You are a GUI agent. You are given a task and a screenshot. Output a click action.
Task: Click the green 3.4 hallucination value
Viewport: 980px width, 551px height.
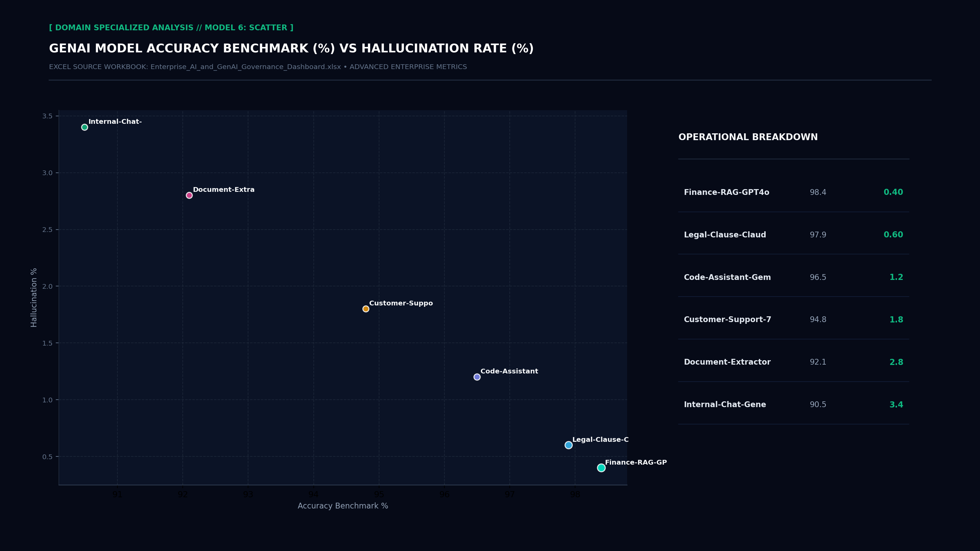click(896, 405)
